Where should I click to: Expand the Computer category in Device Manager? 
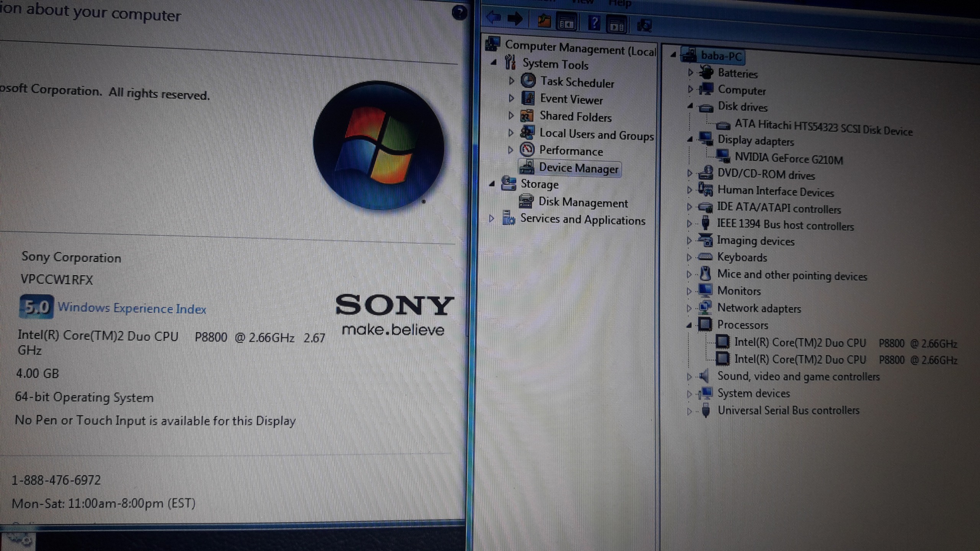click(x=690, y=89)
